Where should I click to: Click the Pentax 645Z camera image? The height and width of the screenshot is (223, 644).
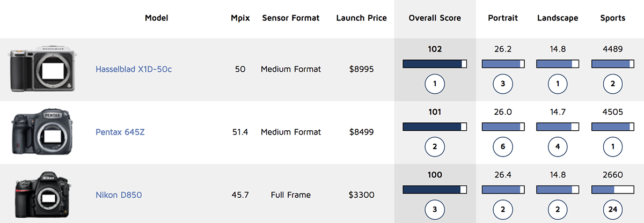43,133
